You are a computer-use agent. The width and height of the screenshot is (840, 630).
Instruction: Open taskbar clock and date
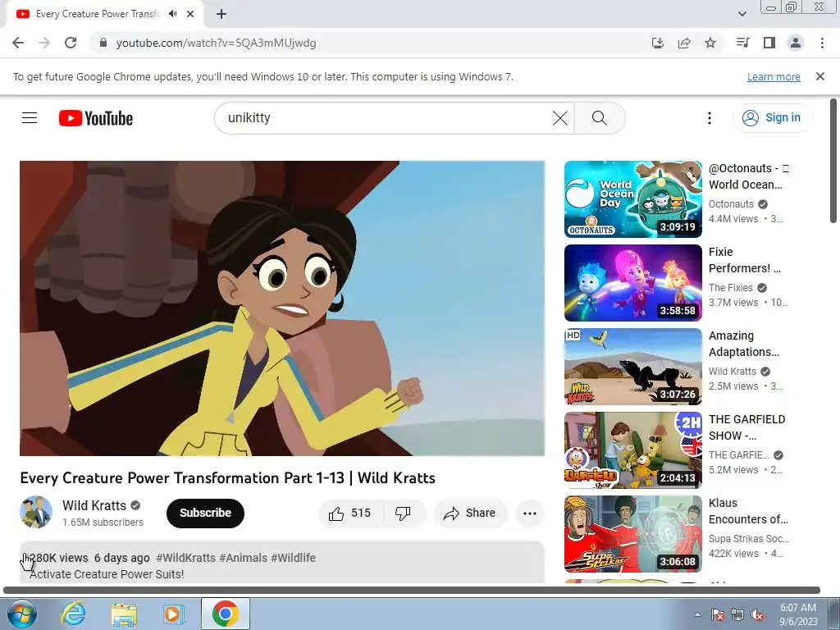(x=798, y=614)
